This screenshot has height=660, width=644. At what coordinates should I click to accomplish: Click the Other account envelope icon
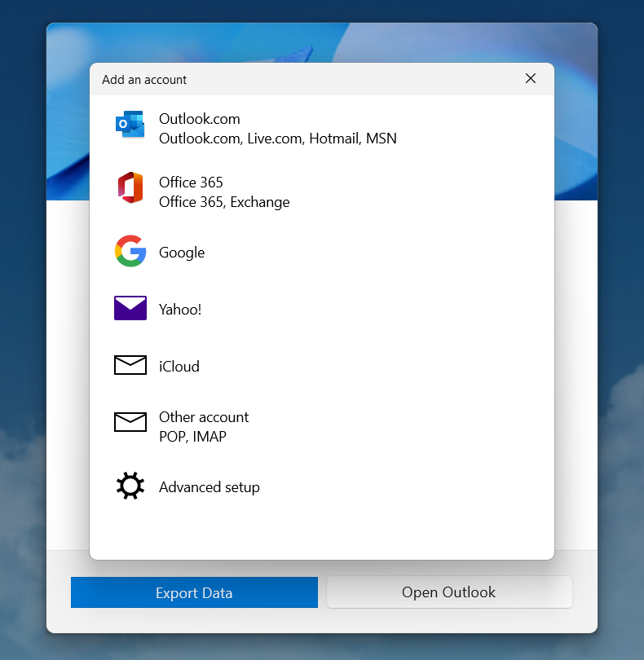130,422
